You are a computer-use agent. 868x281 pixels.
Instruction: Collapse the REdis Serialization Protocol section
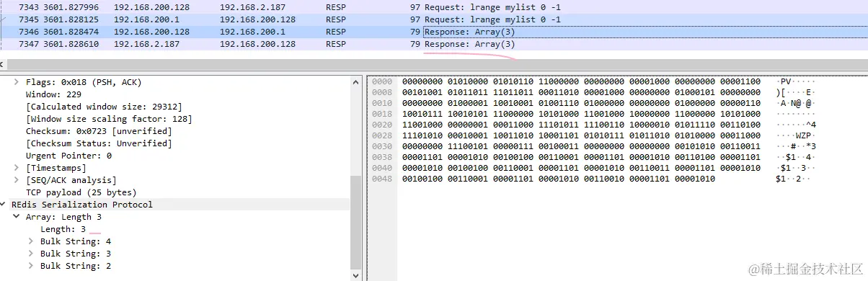click(4, 205)
